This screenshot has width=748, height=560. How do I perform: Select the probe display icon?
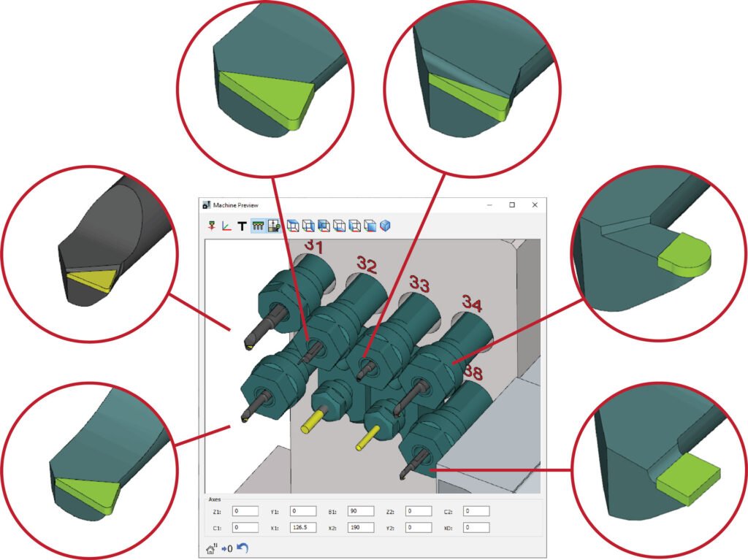(x=212, y=226)
